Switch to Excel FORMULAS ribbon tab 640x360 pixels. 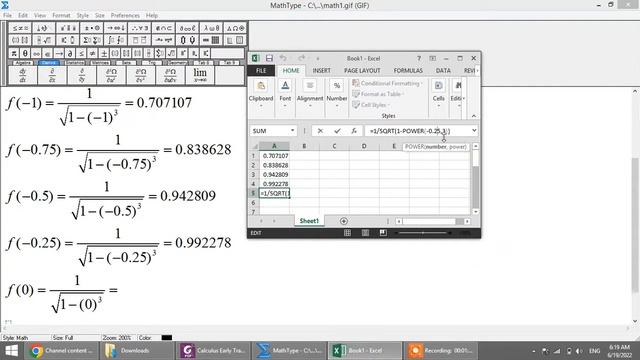pyautogui.click(x=408, y=71)
